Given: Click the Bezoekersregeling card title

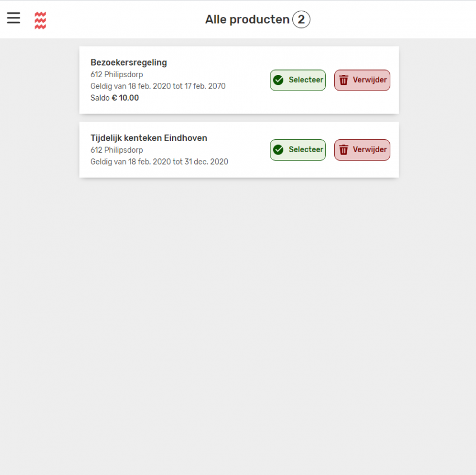Looking at the screenshot, I should [129, 63].
